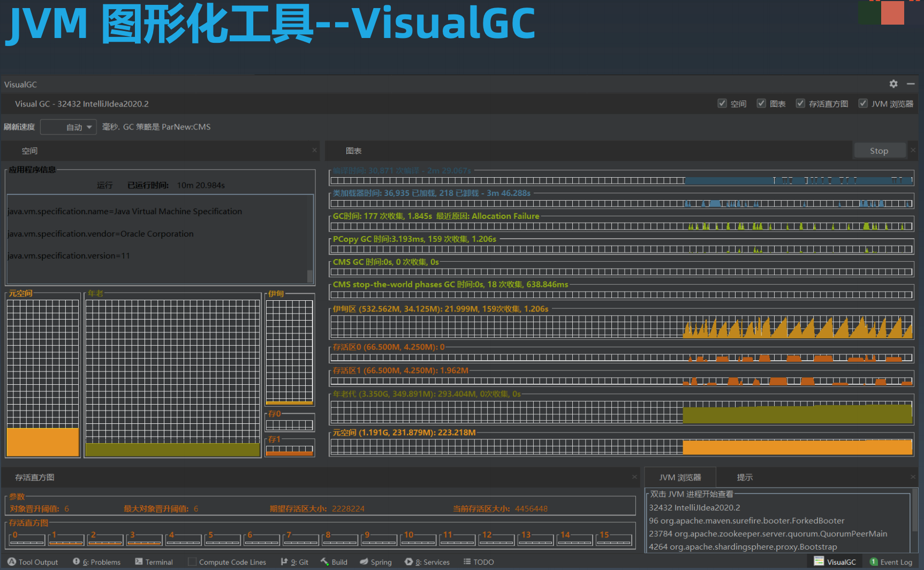Image resolution: width=924 pixels, height=570 pixels.
Task: Click the 伊甸 space usage grid
Action: [x=289, y=352]
